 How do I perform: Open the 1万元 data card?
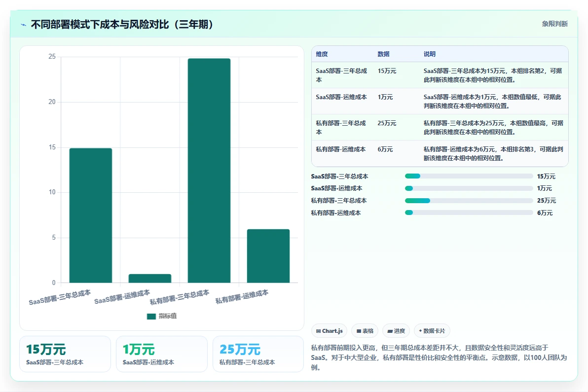coord(162,354)
